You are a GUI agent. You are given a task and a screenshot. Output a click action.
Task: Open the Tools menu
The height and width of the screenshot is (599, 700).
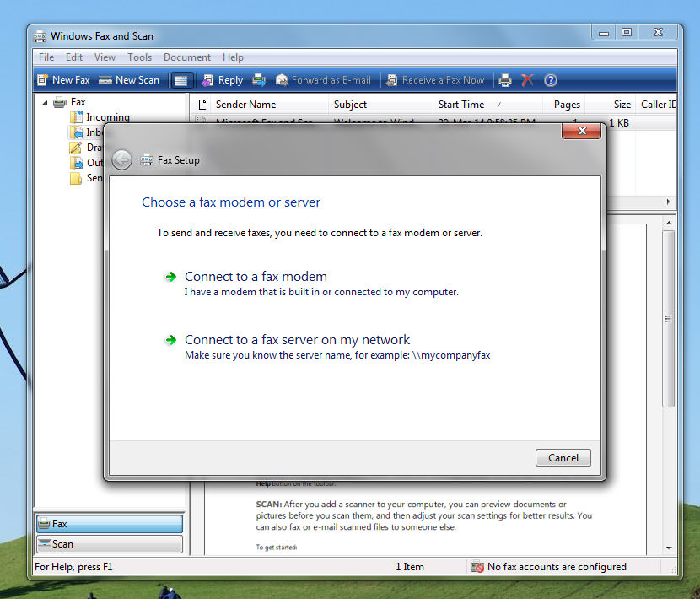click(140, 57)
